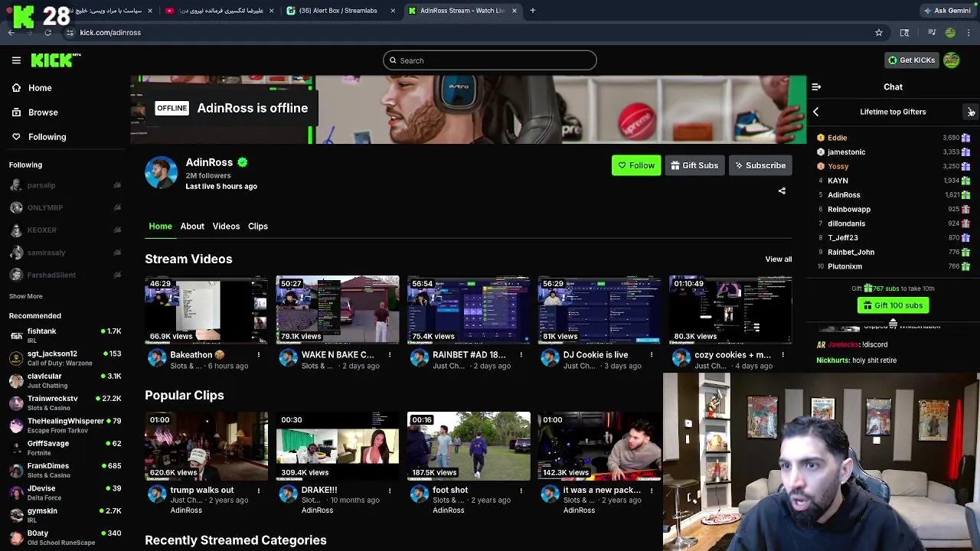This screenshot has height=551, width=980.
Task: Open GriffSavage recommended channel
Action: [65, 448]
